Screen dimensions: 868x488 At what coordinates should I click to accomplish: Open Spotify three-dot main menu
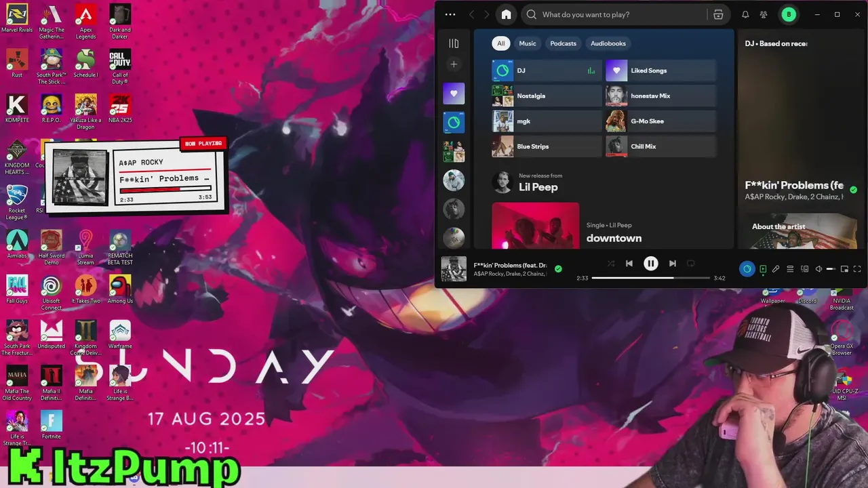point(450,14)
